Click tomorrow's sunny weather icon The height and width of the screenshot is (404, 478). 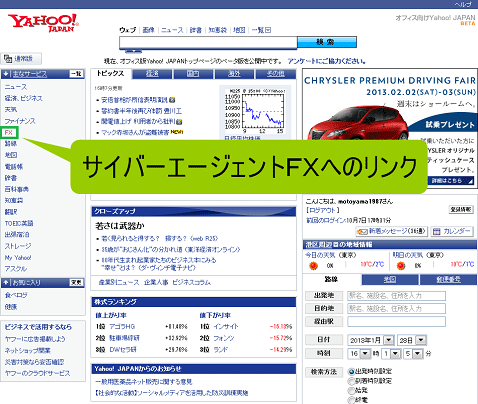coord(401,265)
